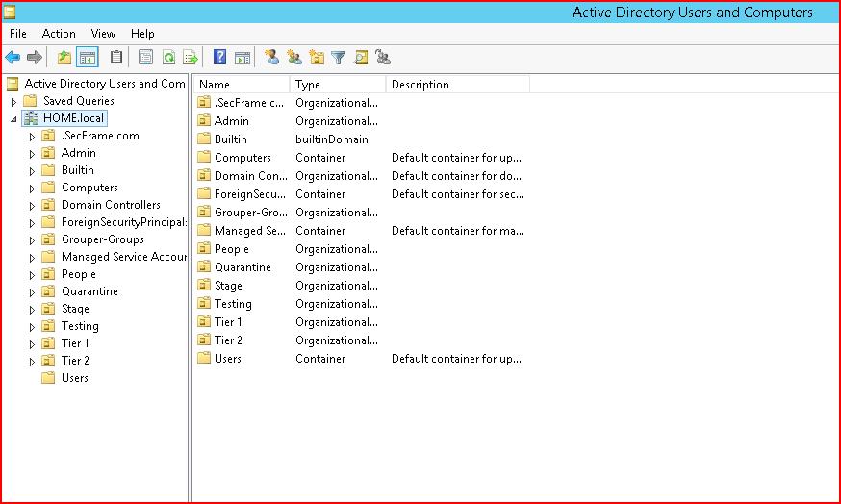Select People entry in list pane

pos(232,248)
